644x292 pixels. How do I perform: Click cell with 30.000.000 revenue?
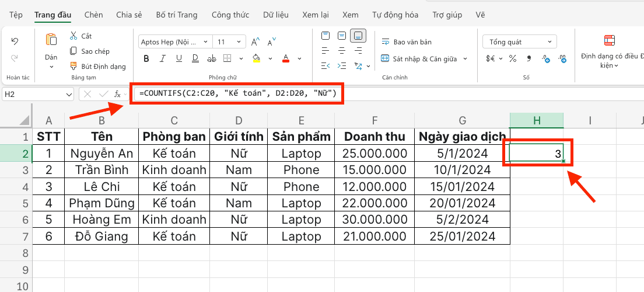tap(374, 220)
